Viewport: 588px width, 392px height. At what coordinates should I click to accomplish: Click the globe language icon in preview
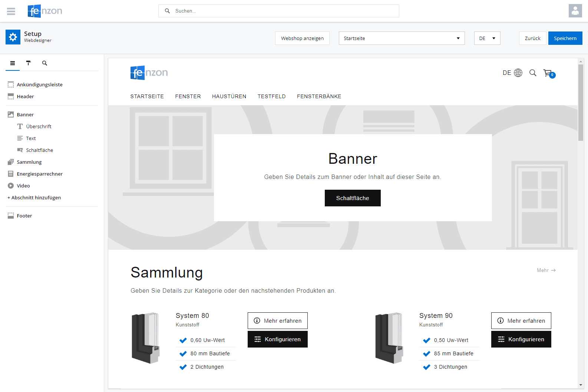click(x=518, y=73)
